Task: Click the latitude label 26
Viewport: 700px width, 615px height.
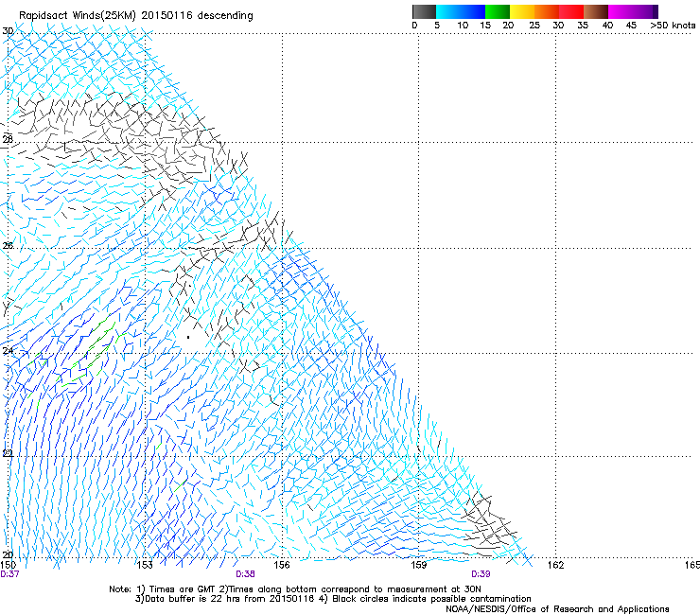Action: (x=8, y=245)
